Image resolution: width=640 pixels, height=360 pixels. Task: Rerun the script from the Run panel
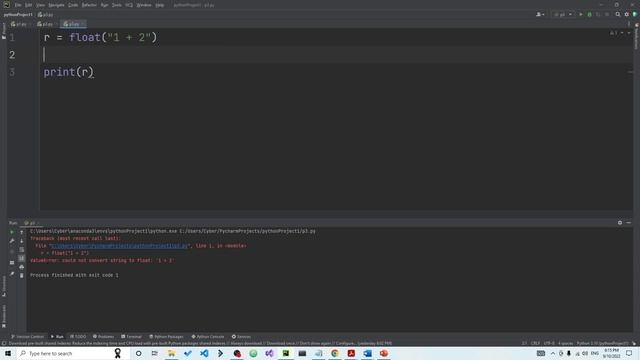pos(12,232)
